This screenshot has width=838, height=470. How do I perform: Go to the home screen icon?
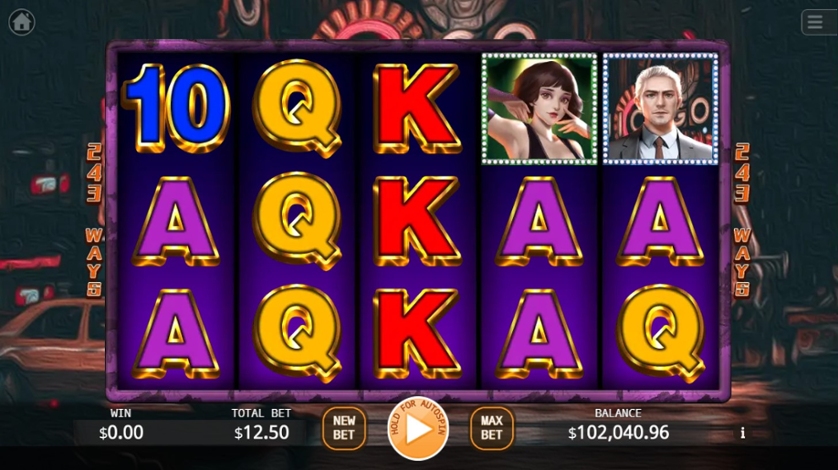pyautogui.click(x=22, y=22)
